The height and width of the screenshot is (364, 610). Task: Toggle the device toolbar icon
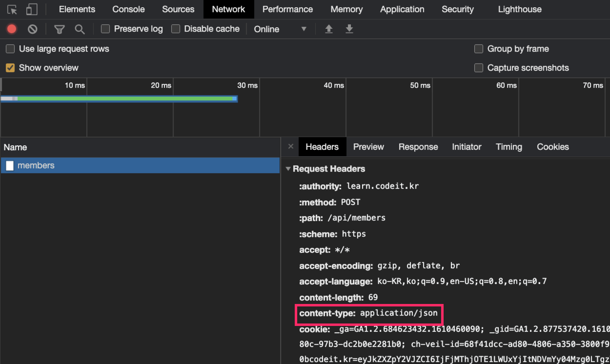(32, 10)
